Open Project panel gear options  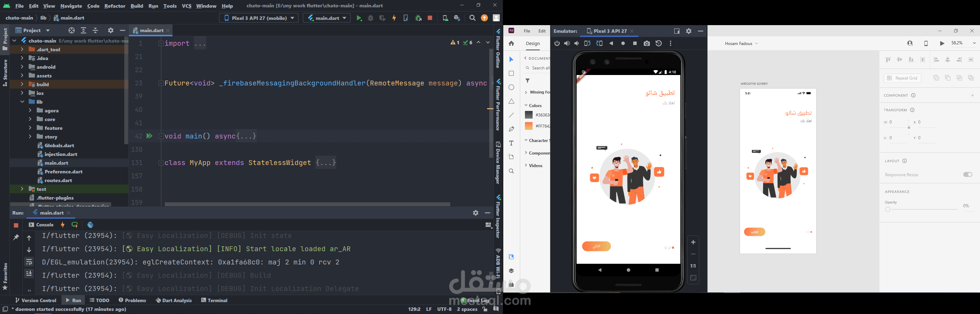(x=111, y=30)
